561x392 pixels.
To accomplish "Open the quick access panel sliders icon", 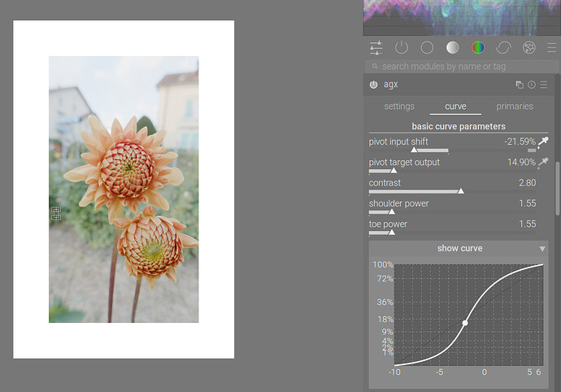I will pyautogui.click(x=376, y=48).
